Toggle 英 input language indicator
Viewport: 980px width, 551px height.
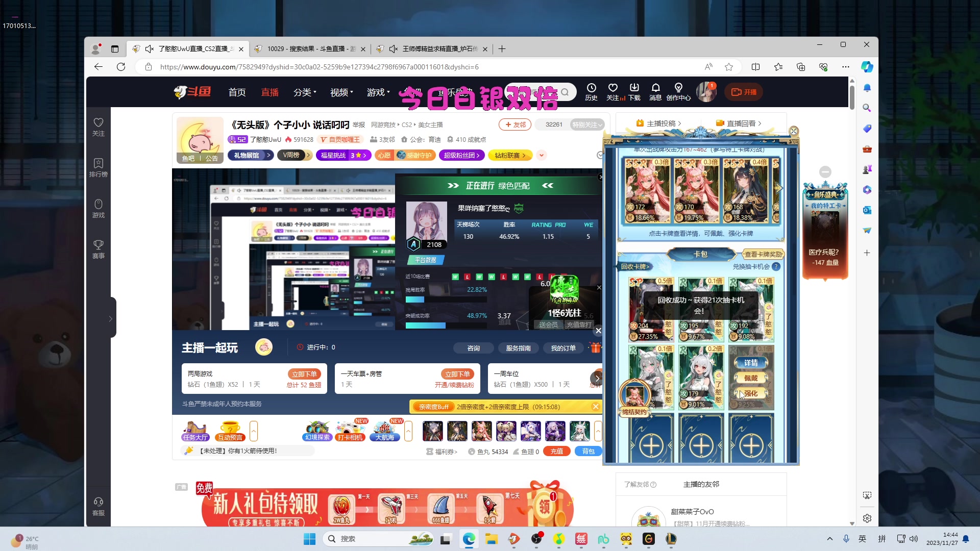coord(862,539)
